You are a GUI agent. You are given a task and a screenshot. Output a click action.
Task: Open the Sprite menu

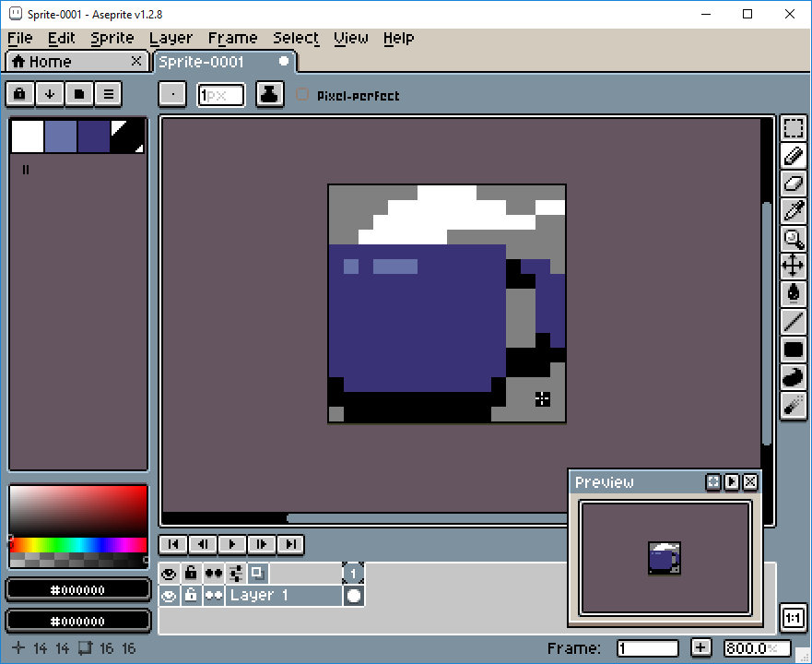tap(112, 39)
